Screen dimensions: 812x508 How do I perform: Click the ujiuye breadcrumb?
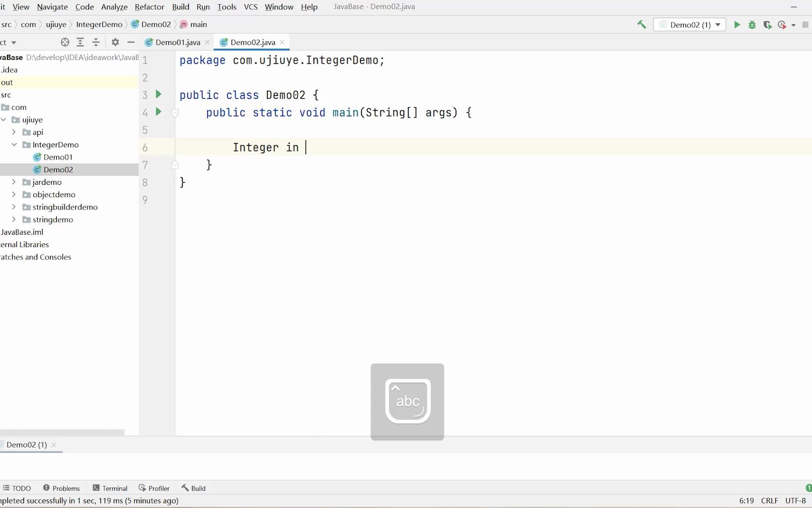(x=56, y=24)
